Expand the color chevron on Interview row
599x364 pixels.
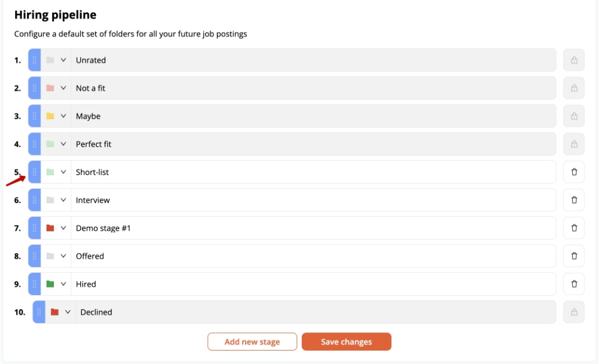pos(63,200)
